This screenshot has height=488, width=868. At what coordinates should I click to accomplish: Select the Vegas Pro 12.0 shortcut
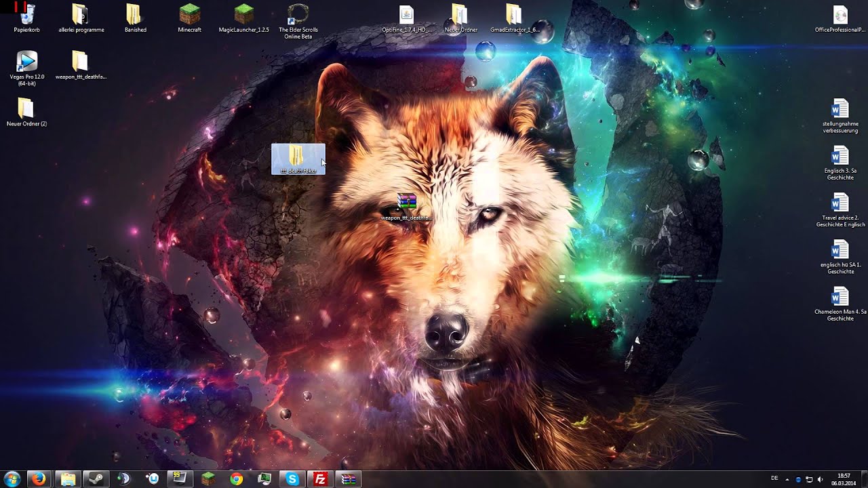pos(27,68)
